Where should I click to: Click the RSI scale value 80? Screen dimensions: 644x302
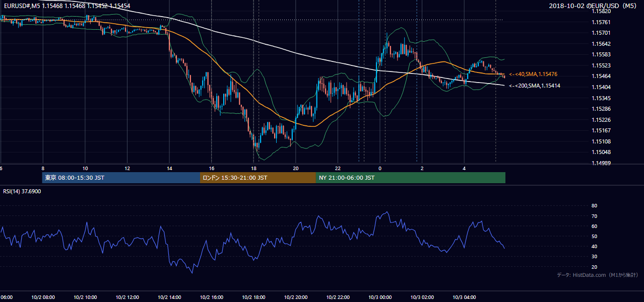tap(594, 206)
